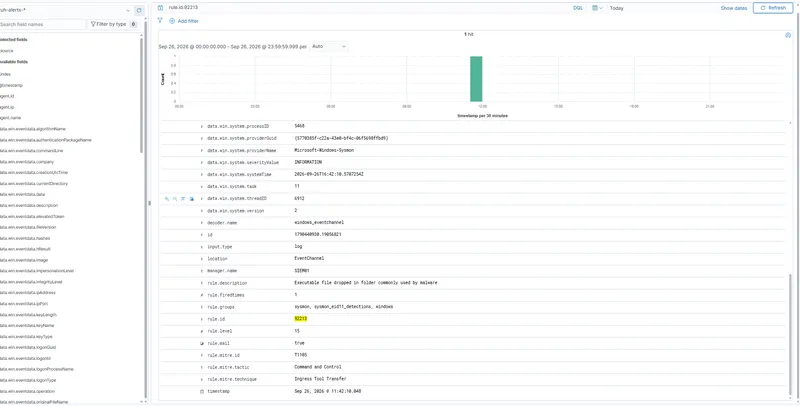This screenshot has height=406, width=800.
Task: Click the sidebar field list scrollbar
Action: coord(142,94)
